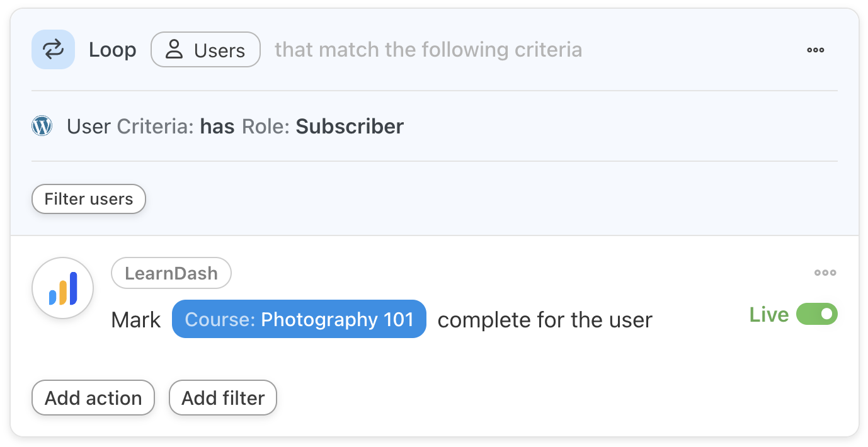
Task: Click the "complete for the user" text
Action: pos(545,320)
